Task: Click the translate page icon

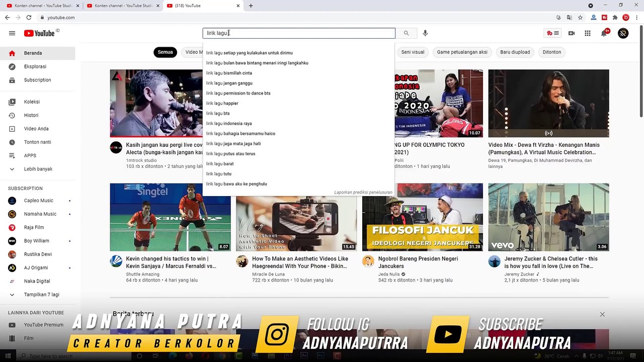Action: tap(569, 18)
